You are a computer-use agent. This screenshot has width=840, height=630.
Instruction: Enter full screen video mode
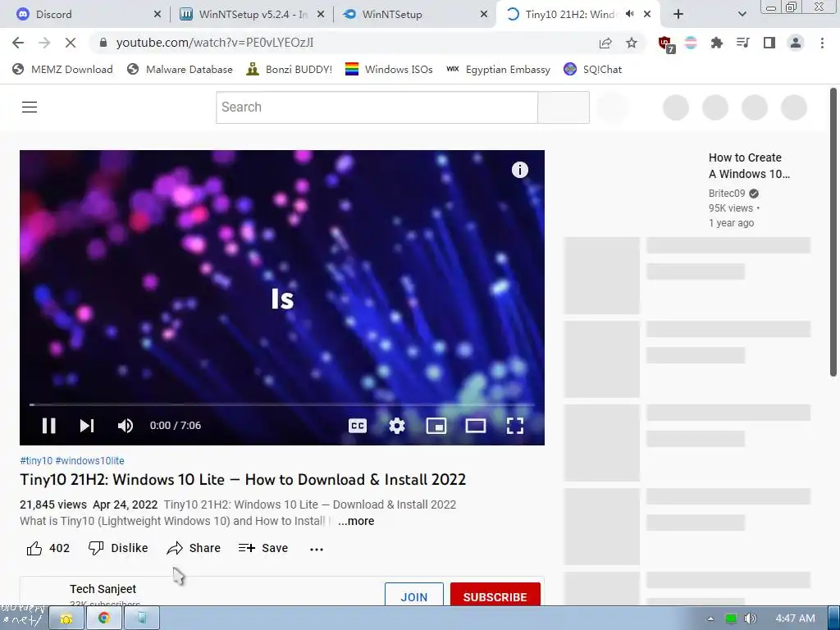515,426
